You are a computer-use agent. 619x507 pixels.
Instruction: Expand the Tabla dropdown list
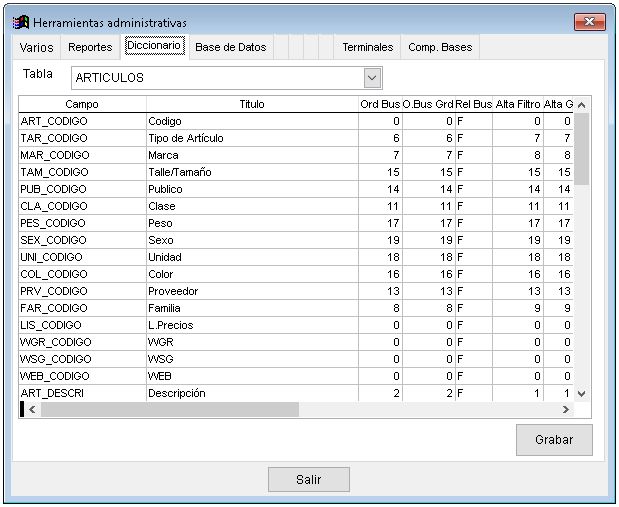[372, 77]
